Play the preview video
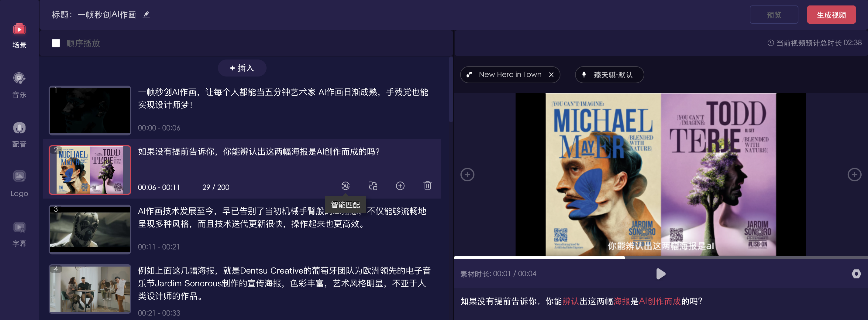Image resolution: width=868 pixels, height=320 pixels. (x=660, y=274)
